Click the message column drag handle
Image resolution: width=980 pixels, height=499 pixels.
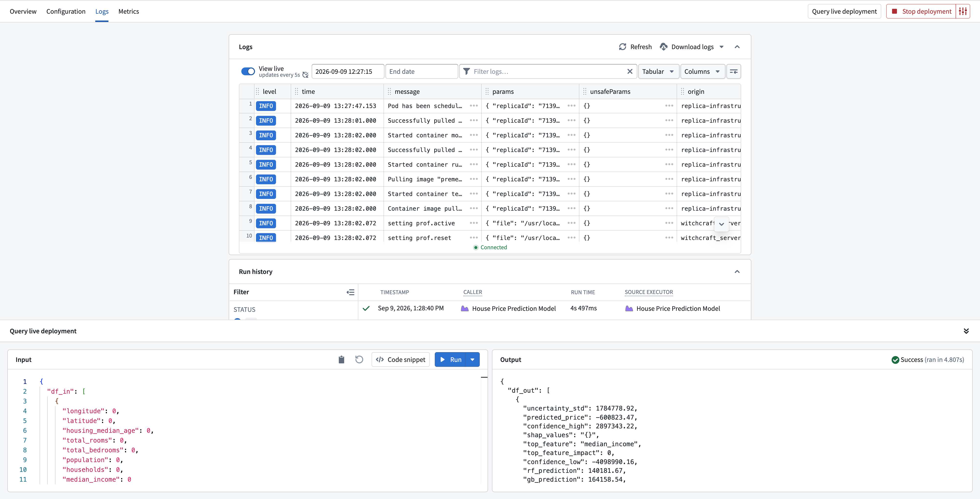tap(389, 92)
